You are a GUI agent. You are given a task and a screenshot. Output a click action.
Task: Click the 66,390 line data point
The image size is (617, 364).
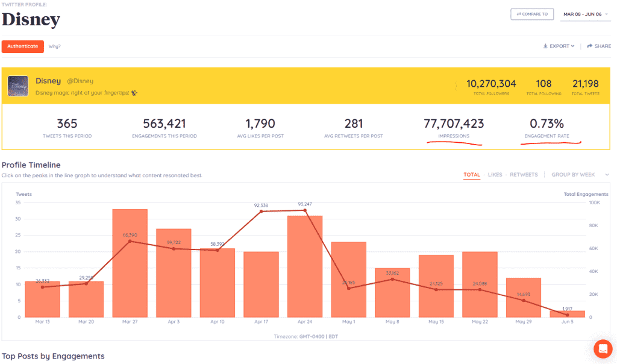tap(130, 241)
